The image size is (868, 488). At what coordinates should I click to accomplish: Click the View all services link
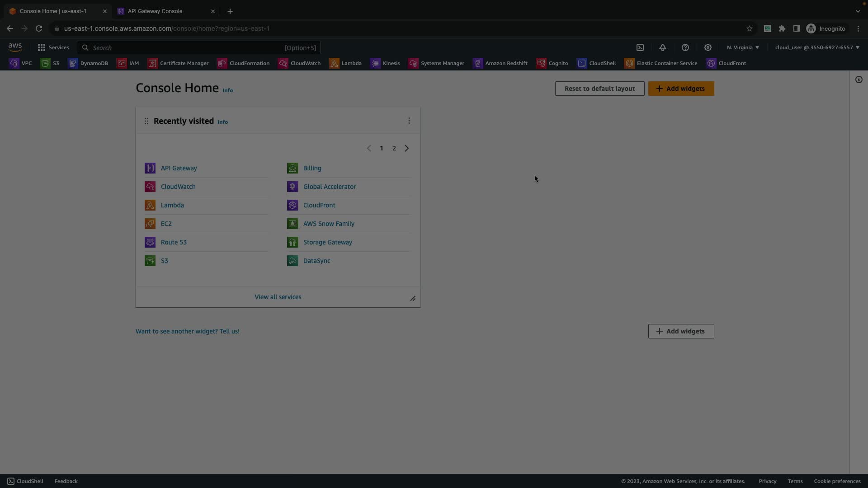point(278,297)
